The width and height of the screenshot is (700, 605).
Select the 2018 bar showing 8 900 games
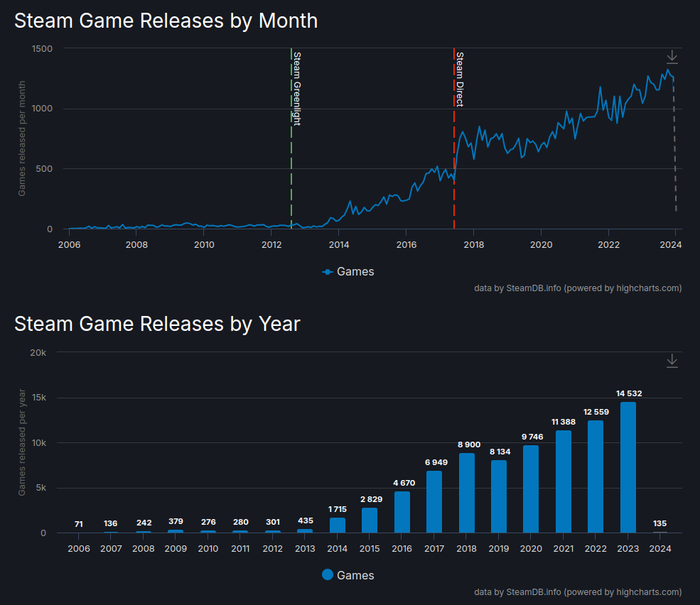[x=467, y=493]
